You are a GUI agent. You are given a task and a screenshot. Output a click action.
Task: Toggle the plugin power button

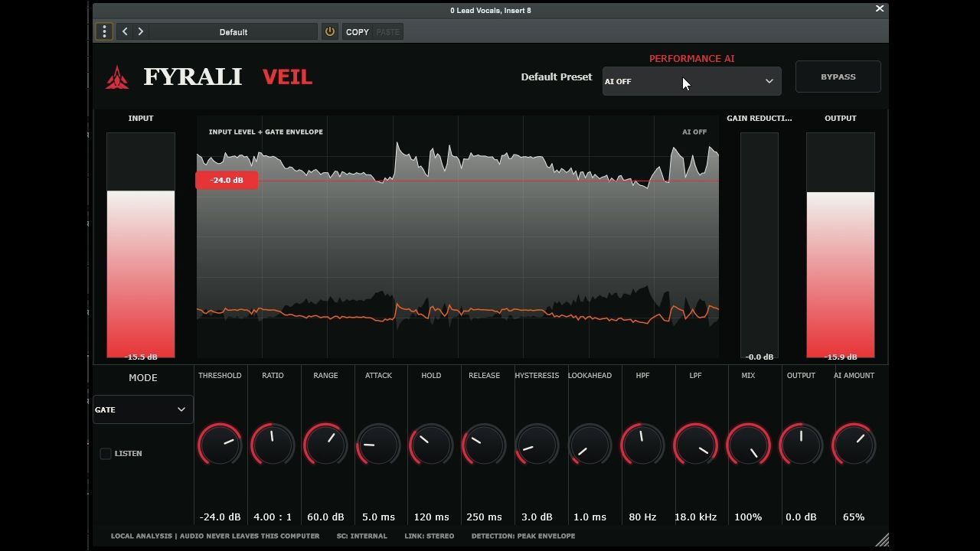329,31
